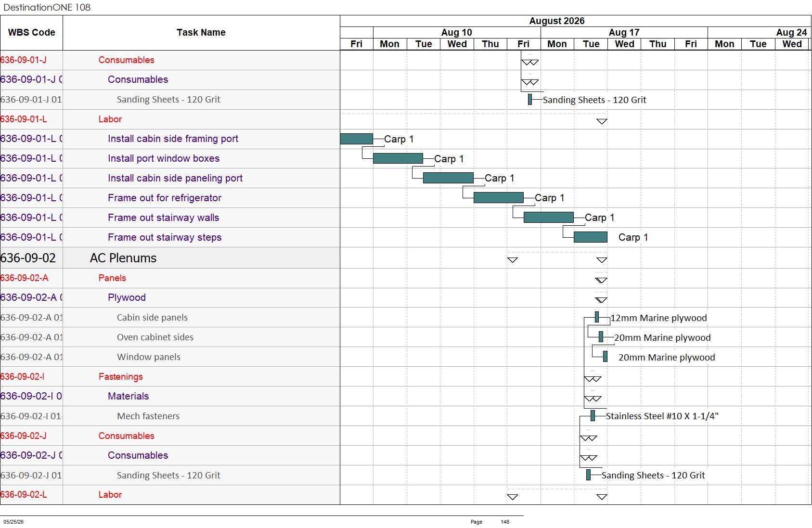This screenshot has height=528, width=812.
Task: Click the Gantt bar for Install cabin side paneling port
Action: (x=448, y=178)
